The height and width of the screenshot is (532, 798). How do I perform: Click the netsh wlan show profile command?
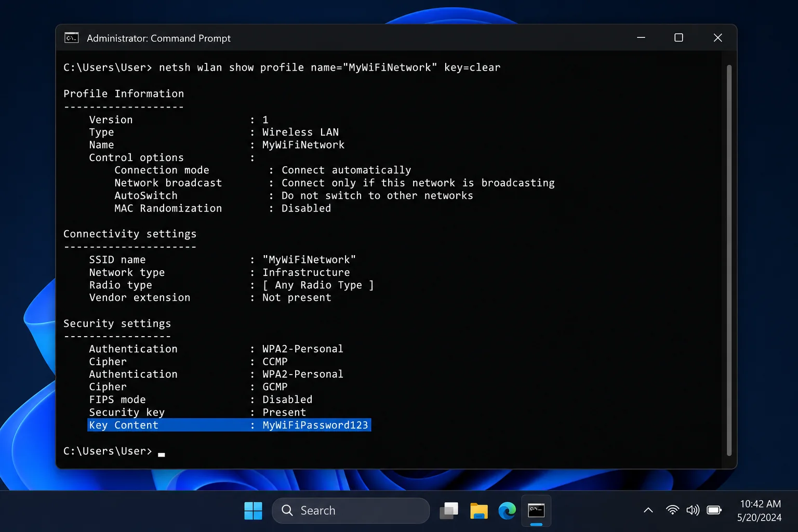pyautogui.click(x=329, y=68)
